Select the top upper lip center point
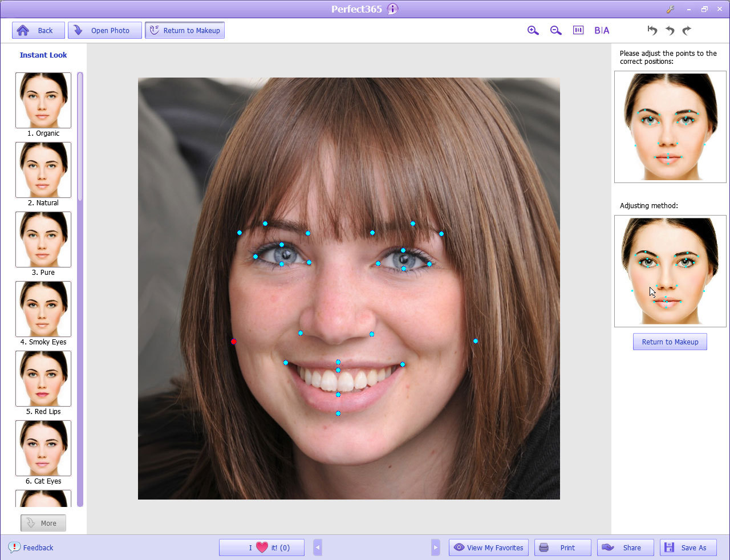This screenshot has height=560, width=730. pyautogui.click(x=338, y=362)
